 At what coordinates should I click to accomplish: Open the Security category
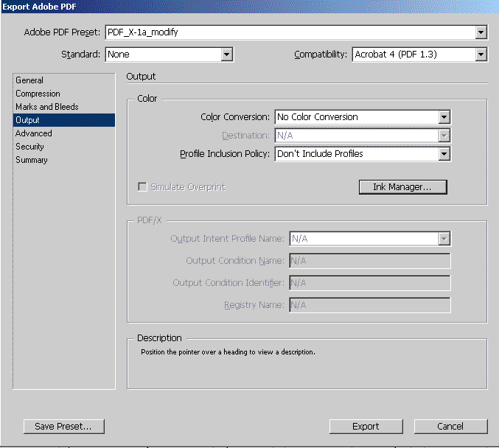(x=64, y=147)
